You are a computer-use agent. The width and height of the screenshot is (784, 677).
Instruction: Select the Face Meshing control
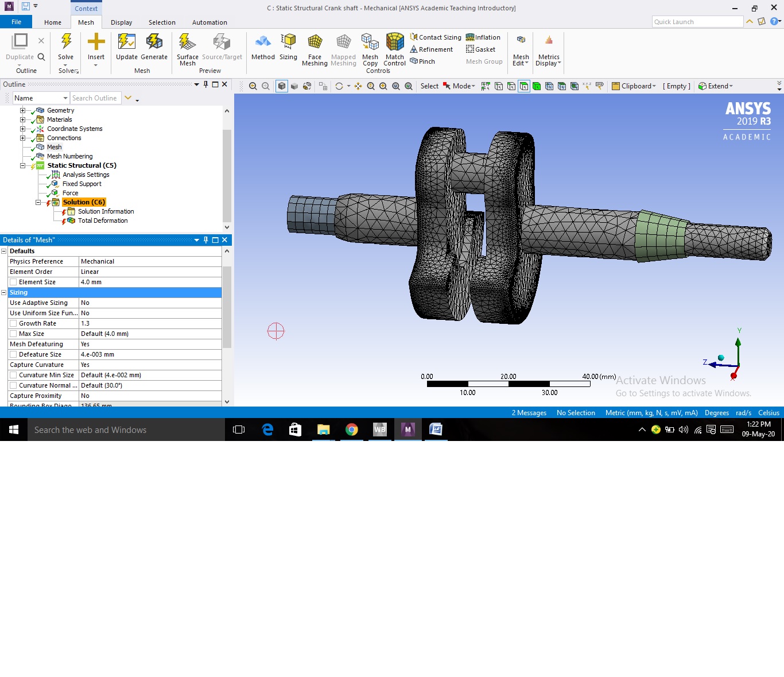click(x=315, y=49)
